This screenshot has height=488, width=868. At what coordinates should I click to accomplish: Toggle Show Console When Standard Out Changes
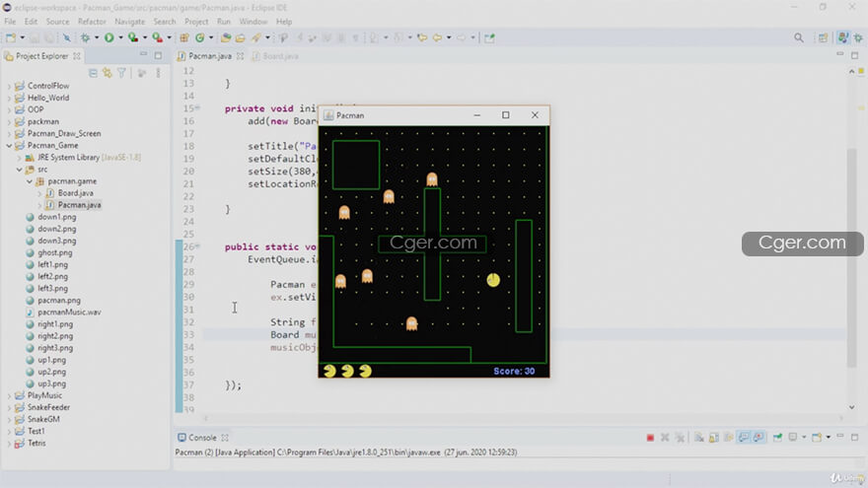coord(744,438)
